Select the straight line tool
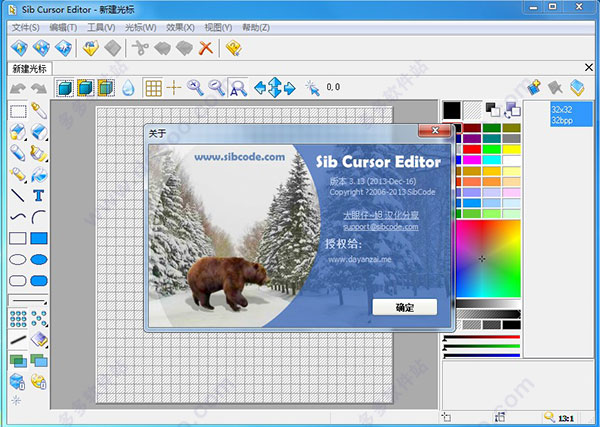 [18, 196]
